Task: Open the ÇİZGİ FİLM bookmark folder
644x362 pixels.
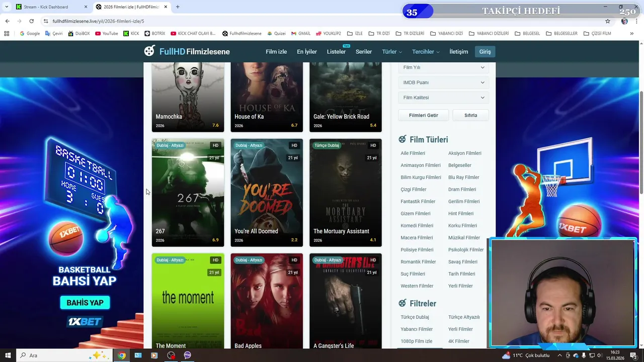Action: coord(597,34)
